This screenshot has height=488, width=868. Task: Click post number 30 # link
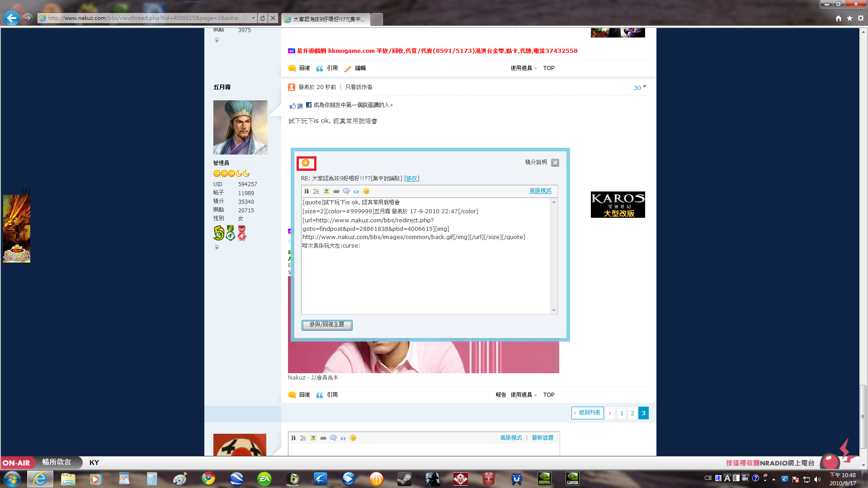640,88
